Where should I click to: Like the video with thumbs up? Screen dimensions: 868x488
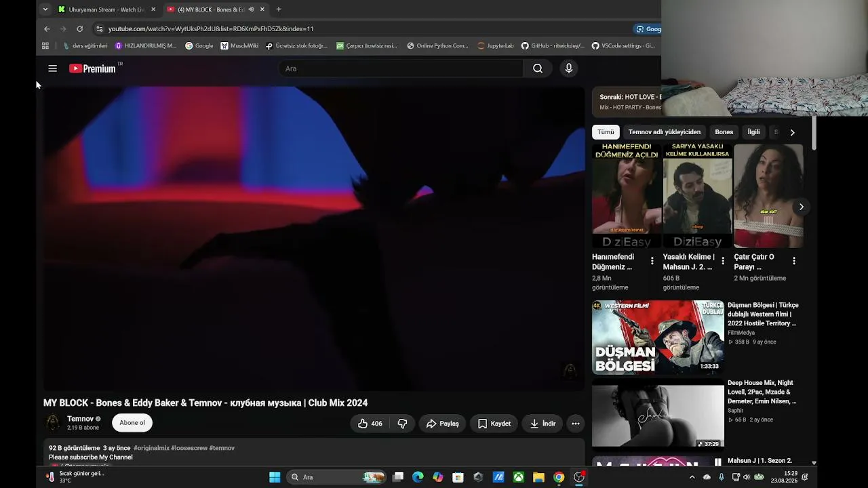click(x=370, y=424)
